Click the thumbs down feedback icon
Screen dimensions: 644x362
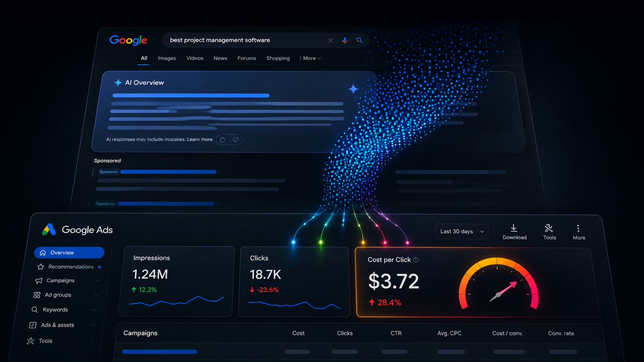tap(235, 140)
